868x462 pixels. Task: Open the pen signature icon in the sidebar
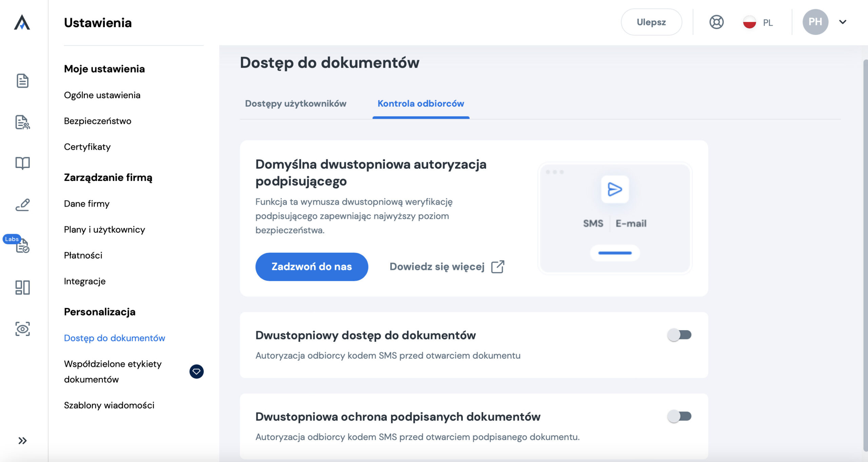(22, 205)
